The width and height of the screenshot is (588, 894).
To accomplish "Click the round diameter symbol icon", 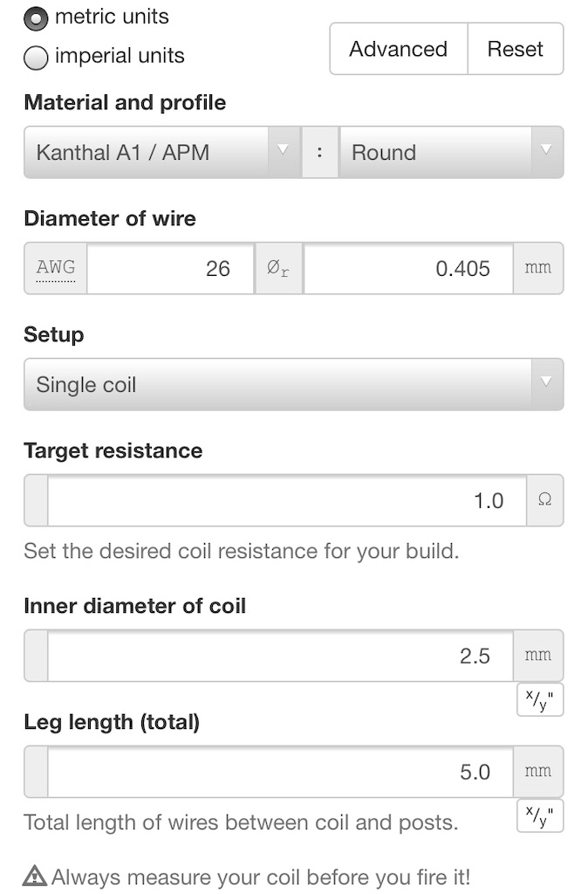I will (278, 268).
